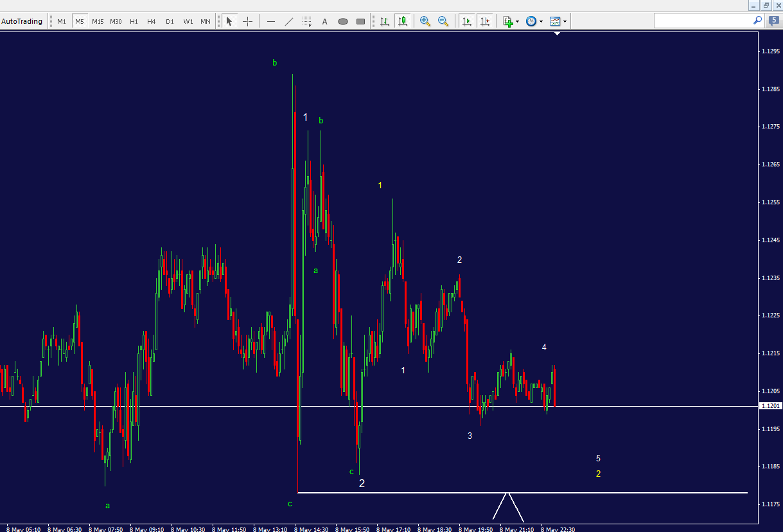The width and height of the screenshot is (783, 532).
Task: Select the Trendline drawing tool
Action: [x=288, y=21]
